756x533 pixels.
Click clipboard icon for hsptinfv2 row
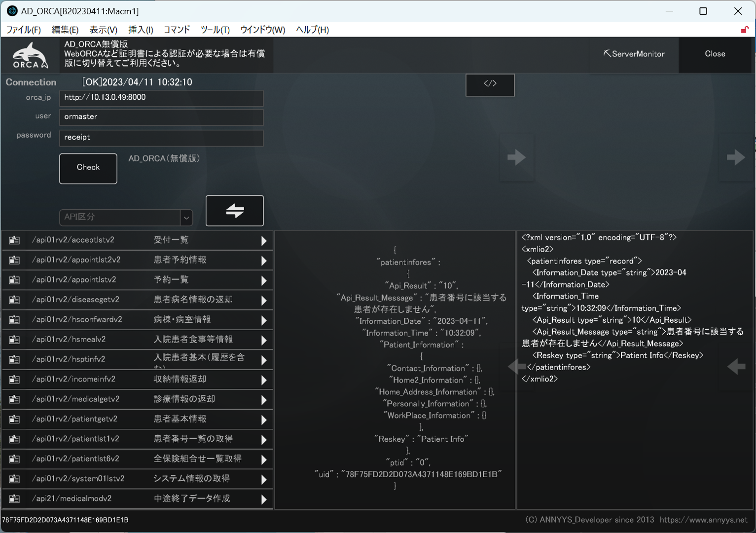(14, 360)
